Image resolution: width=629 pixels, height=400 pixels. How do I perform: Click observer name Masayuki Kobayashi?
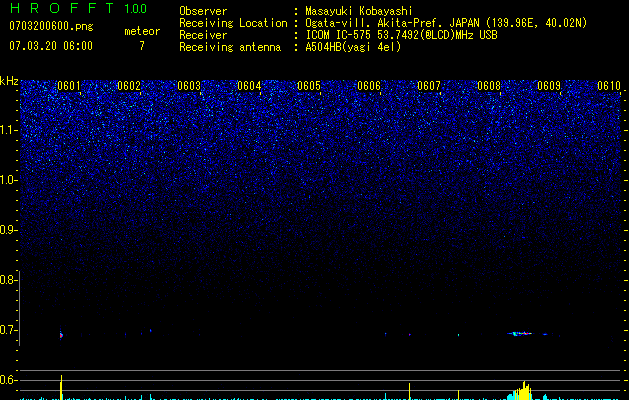(359, 11)
